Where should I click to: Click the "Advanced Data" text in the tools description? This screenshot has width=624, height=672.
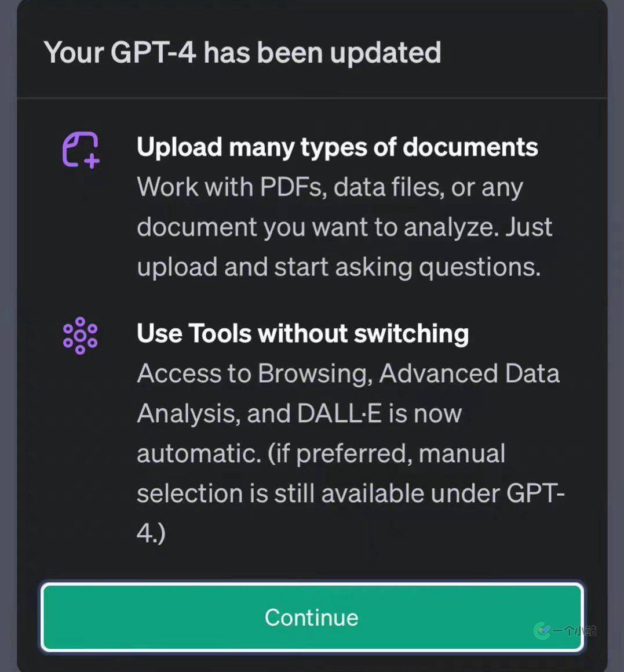click(469, 374)
